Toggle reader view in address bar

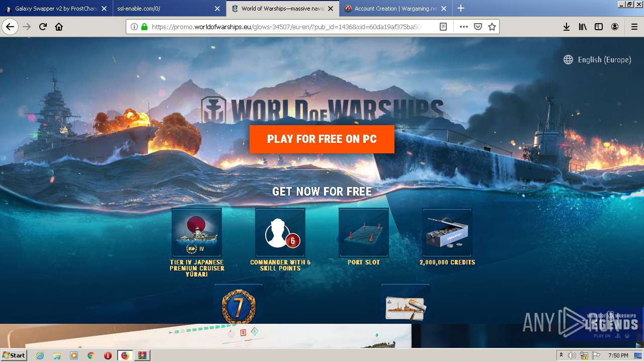[x=443, y=27]
